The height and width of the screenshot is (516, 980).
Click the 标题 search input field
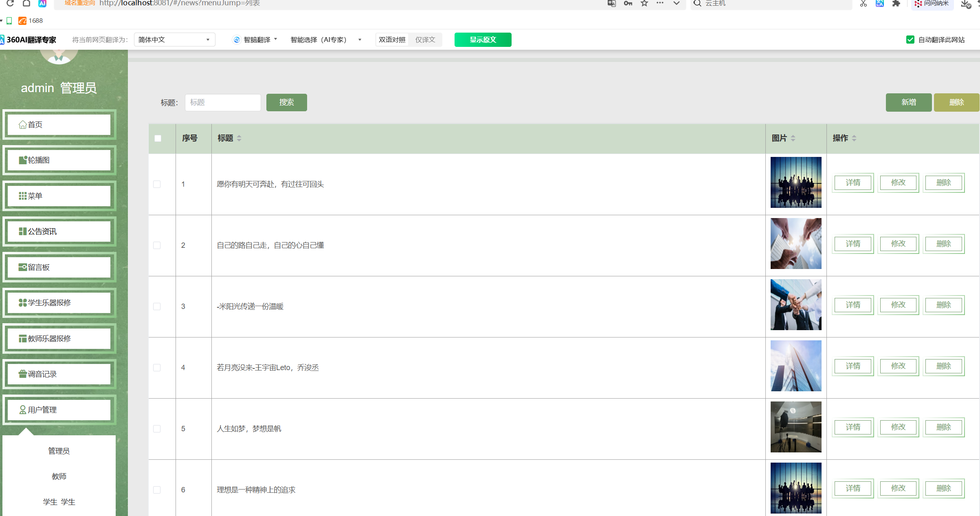tap(223, 102)
